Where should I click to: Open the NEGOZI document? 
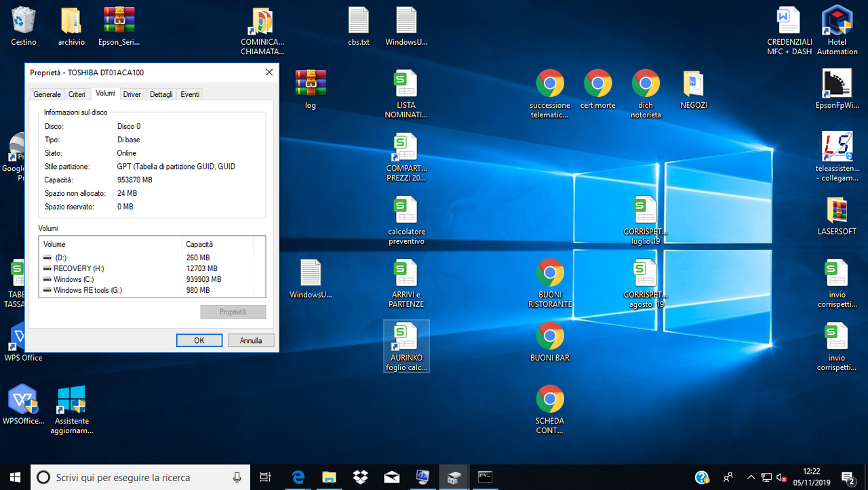pyautogui.click(x=694, y=85)
